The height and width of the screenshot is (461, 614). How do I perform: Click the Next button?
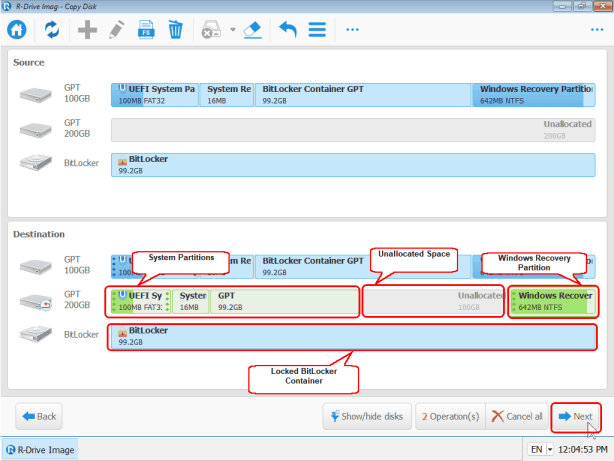[575, 416]
